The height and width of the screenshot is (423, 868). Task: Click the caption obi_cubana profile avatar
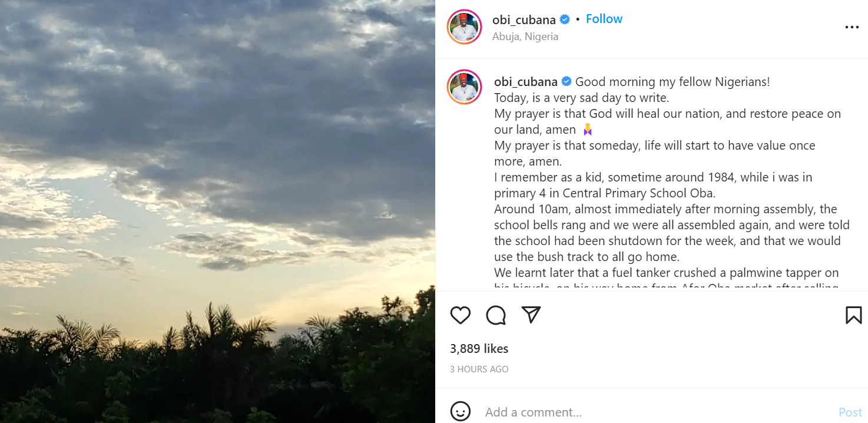tap(465, 87)
